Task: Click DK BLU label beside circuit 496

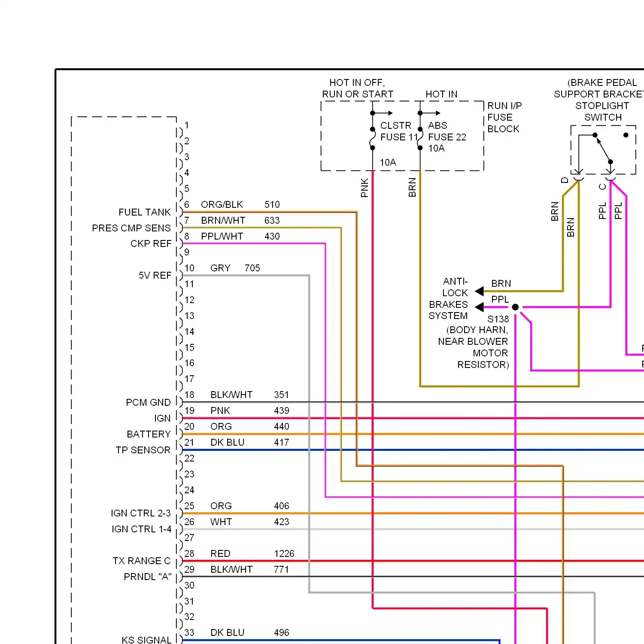Action: pyautogui.click(x=227, y=632)
